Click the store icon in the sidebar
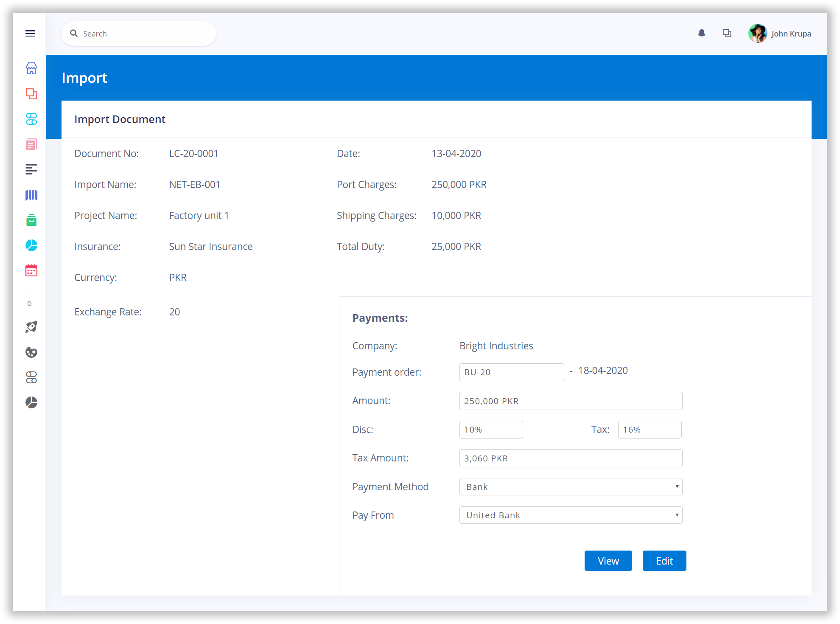The image size is (840, 624). (31, 68)
